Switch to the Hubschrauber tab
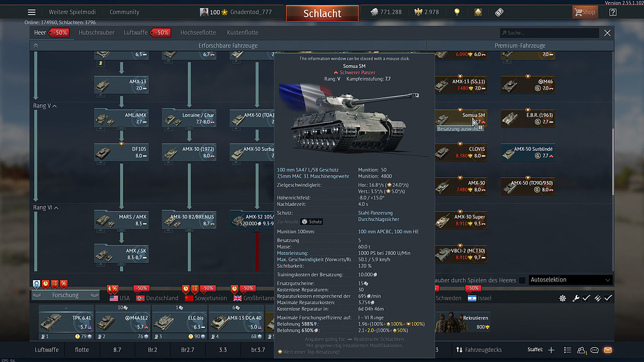 pos(97,32)
